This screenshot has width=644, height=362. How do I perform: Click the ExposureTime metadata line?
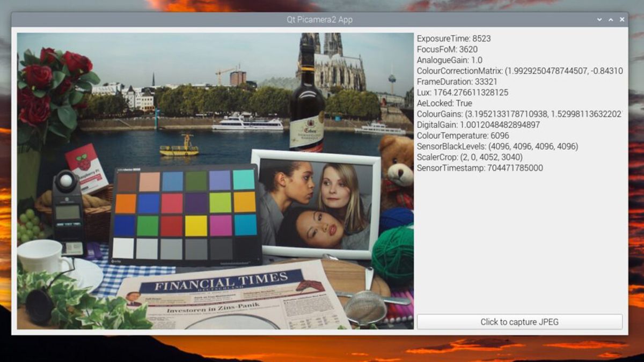click(453, 38)
